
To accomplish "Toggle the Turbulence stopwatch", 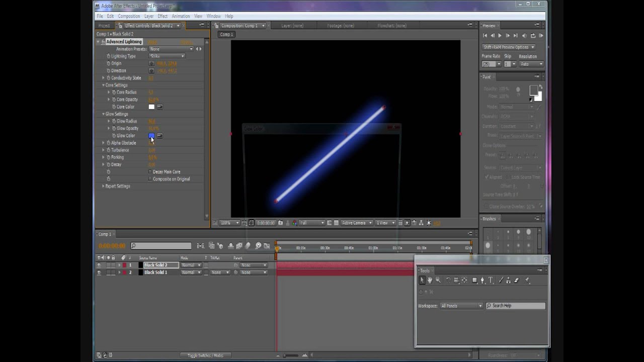I will point(108,150).
